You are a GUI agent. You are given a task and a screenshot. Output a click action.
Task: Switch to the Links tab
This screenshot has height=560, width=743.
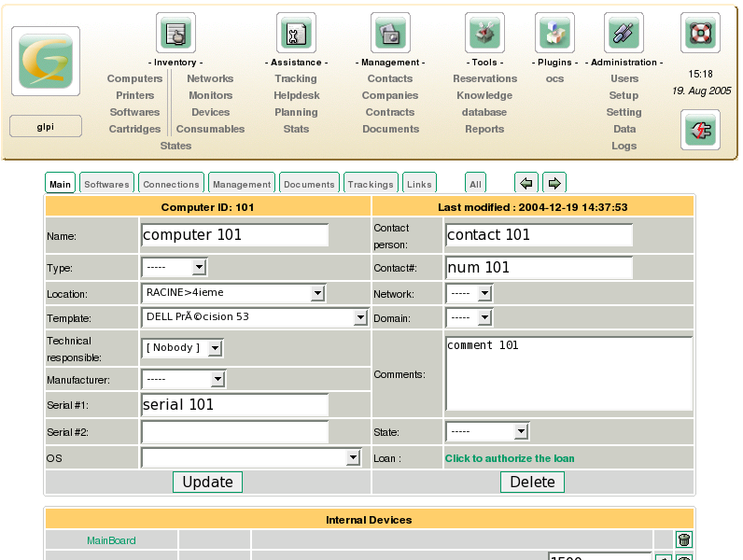[x=419, y=184]
